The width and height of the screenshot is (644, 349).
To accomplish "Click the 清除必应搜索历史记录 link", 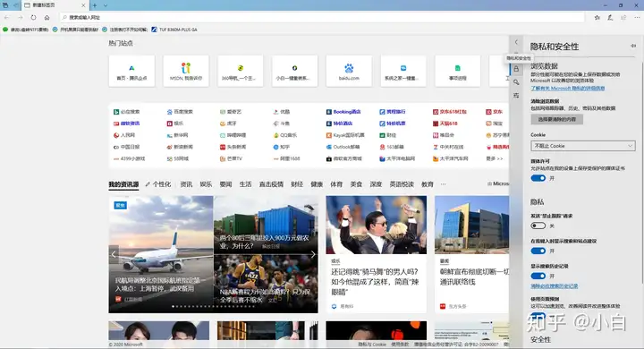I will (554, 285).
